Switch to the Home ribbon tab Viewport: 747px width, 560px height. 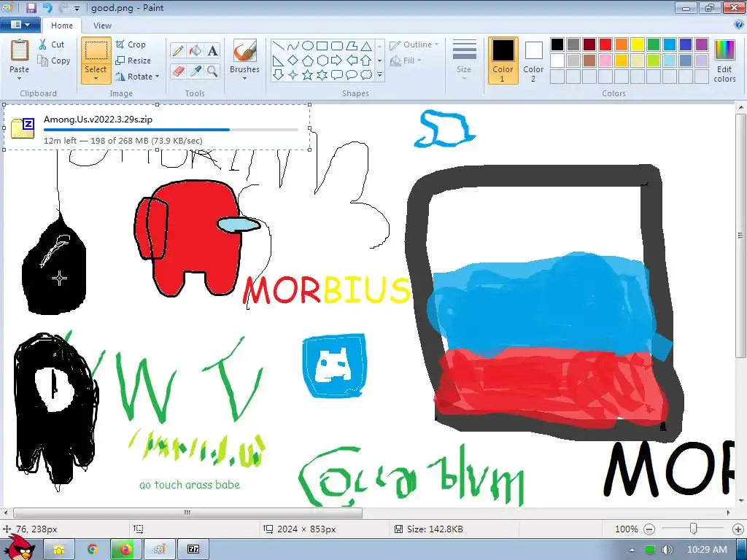tap(62, 26)
